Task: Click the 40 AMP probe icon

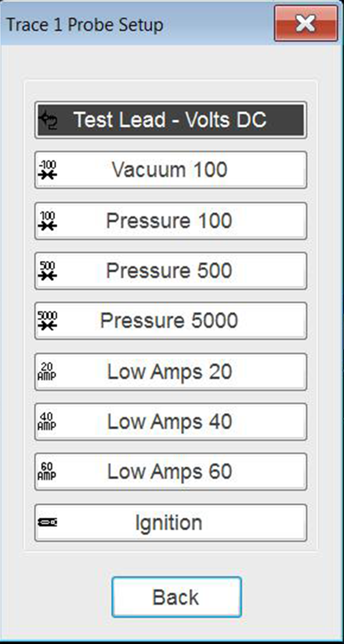Action: (47, 422)
